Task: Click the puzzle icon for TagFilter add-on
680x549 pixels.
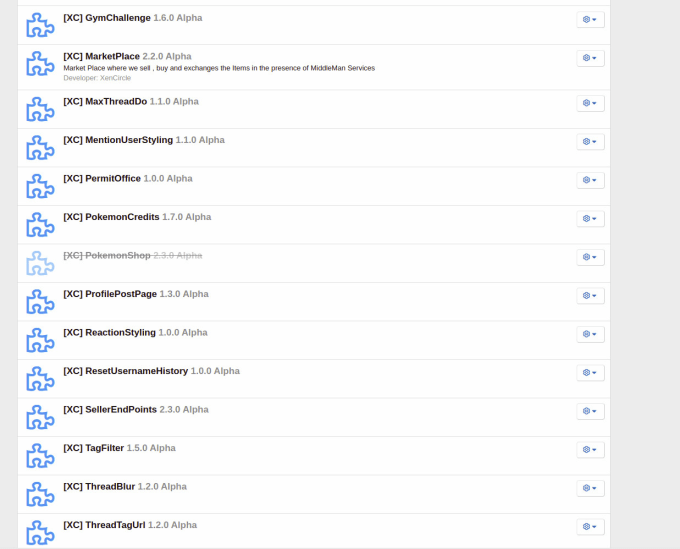Action: (40, 456)
